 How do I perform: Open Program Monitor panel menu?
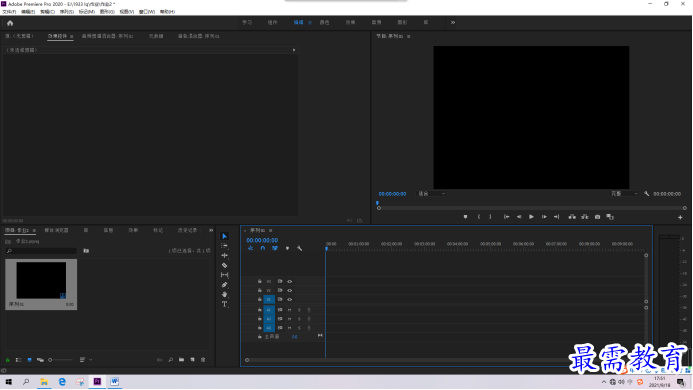pos(408,36)
